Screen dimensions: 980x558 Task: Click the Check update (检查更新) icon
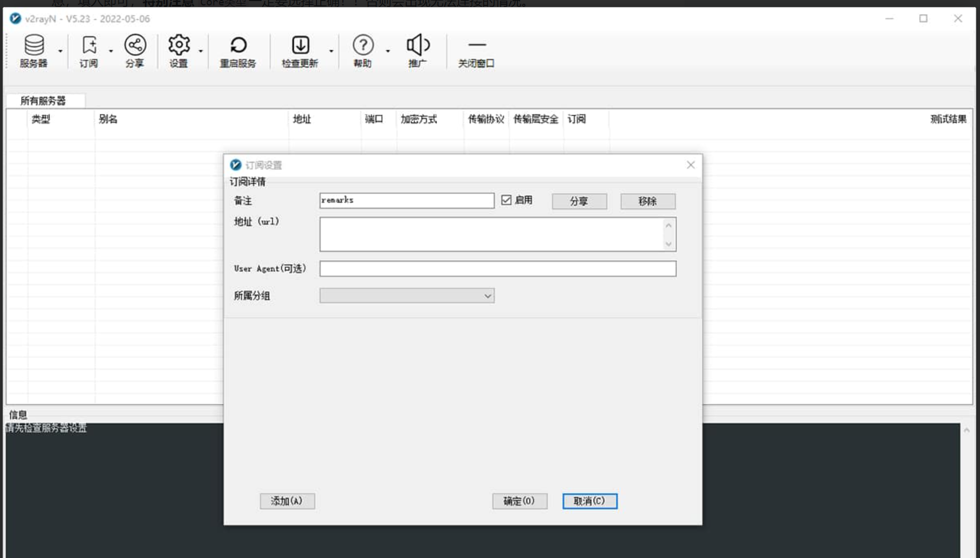(300, 51)
